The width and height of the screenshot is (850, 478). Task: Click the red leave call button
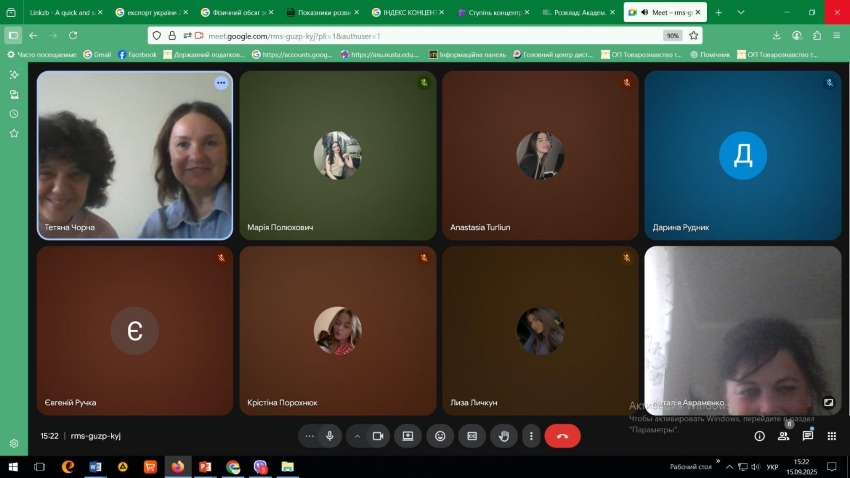point(562,436)
